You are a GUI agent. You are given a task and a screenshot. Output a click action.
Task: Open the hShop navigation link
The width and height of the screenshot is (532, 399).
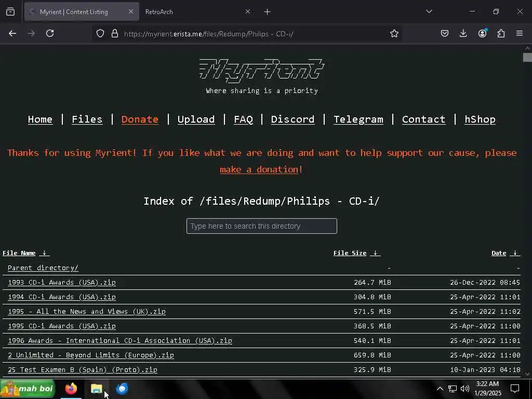click(x=480, y=119)
